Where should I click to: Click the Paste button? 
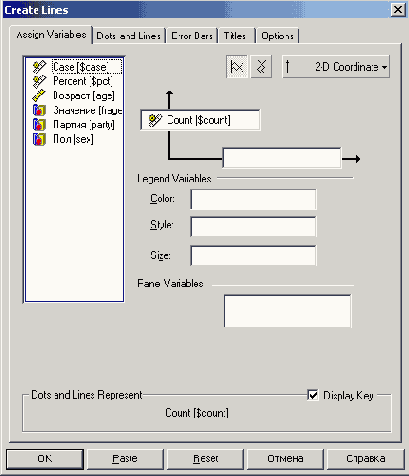125,459
